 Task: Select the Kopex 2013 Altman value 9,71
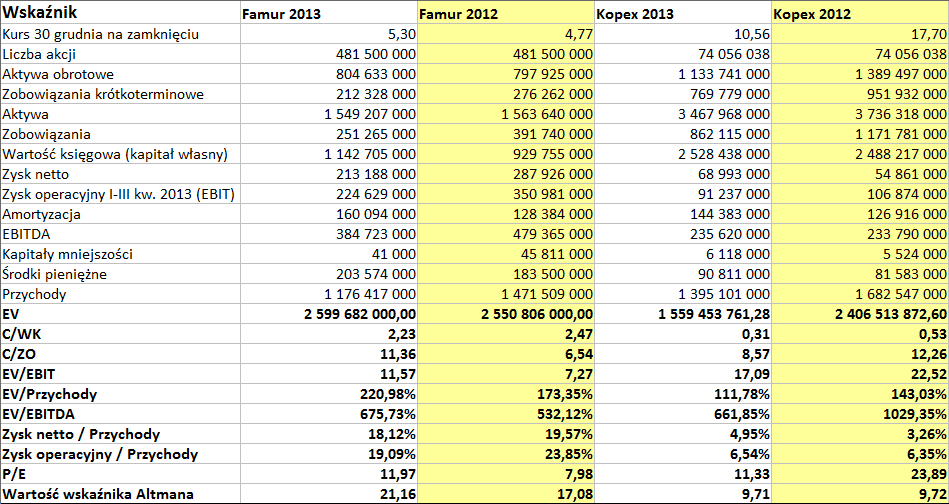[683, 494]
